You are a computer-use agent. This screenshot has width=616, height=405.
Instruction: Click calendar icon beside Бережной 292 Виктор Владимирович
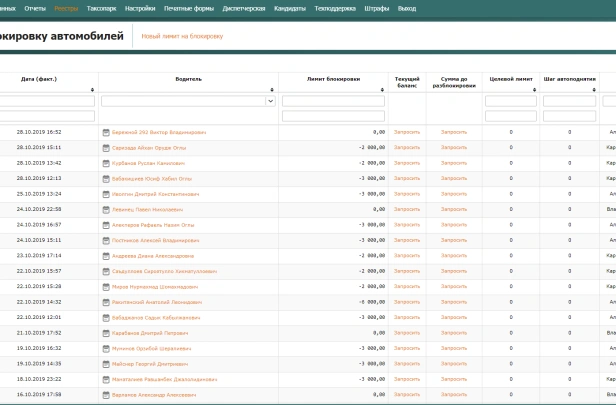pos(105,132)
